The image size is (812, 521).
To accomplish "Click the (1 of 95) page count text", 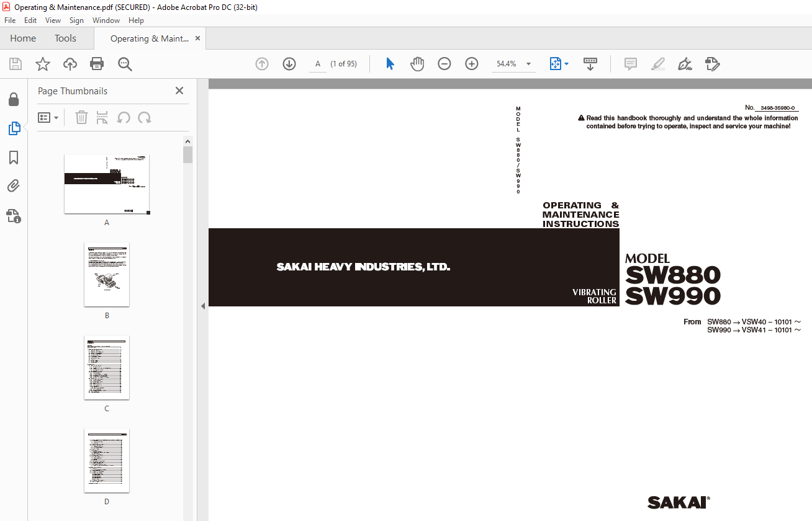I will pyautogui.click(x=343, y=64).
